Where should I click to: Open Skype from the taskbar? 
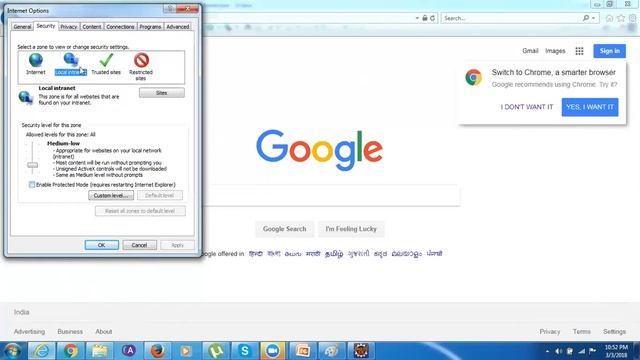click(244, 351)
